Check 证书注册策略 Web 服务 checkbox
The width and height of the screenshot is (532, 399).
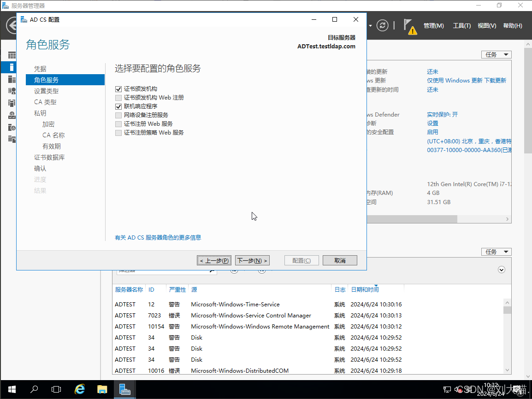118,133
